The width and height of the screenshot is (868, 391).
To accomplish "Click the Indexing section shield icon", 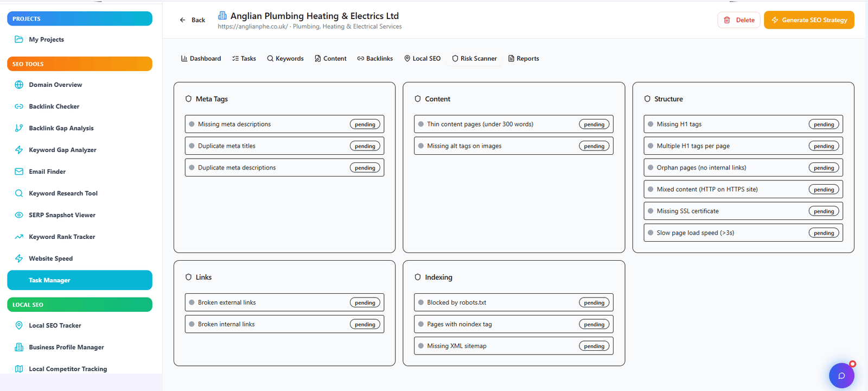I will (x=418, y=277).
